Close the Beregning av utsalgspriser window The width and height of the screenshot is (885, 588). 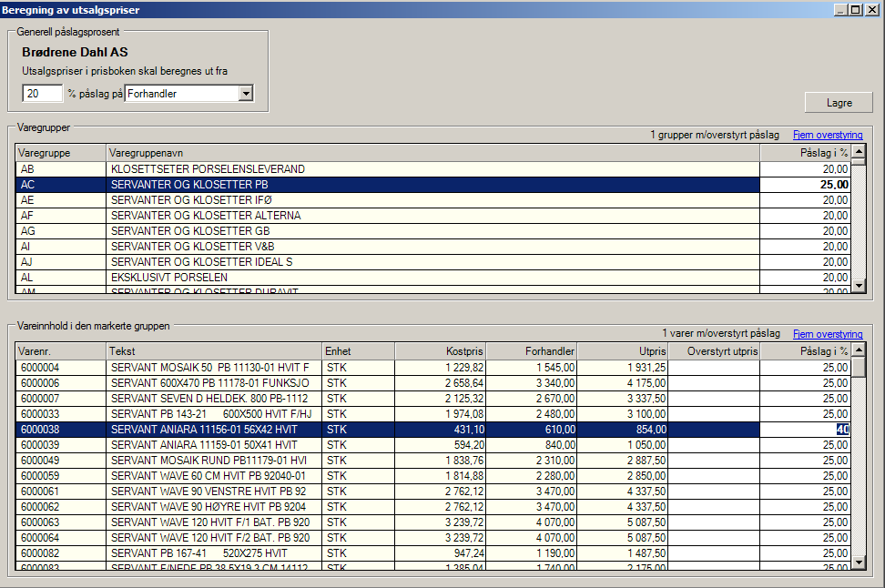click(872, 10)
